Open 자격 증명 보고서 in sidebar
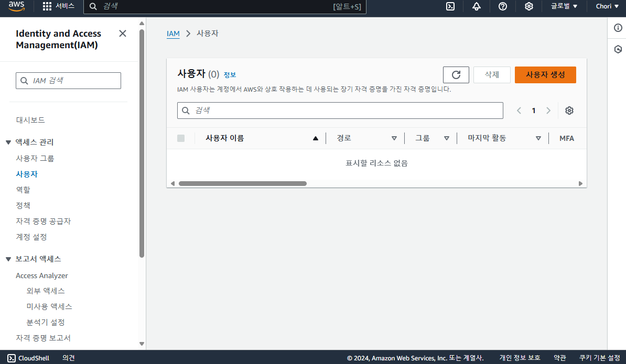The width and height of the screenshot is (626, 364). (x=44, y=338)
